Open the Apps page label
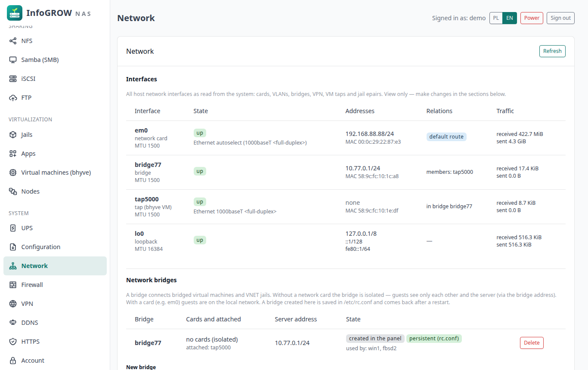 [28, 154]
